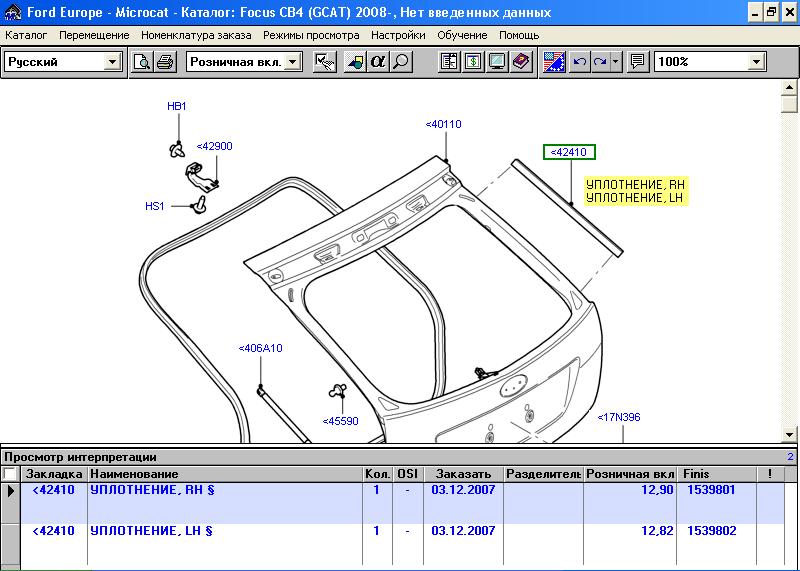Open the Режимы просмотра menu
Image resolution: width=800 pixels, height=571 pixels.
(x=311, y=35)
